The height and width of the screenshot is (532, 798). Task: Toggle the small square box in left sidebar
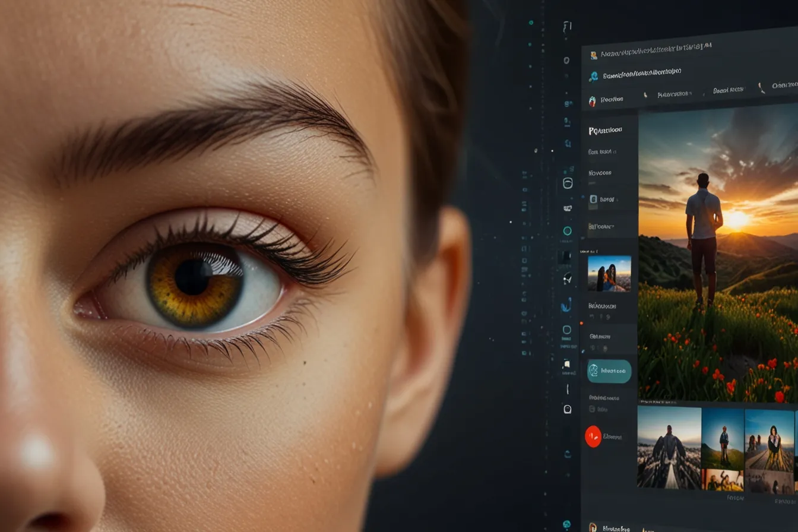pyautogui.click(x=593, y=200)
